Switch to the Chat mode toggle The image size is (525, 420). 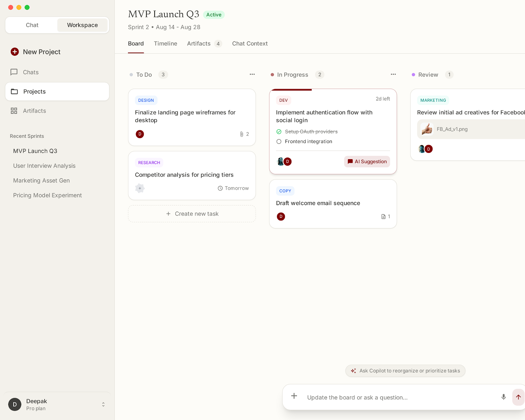32,25
